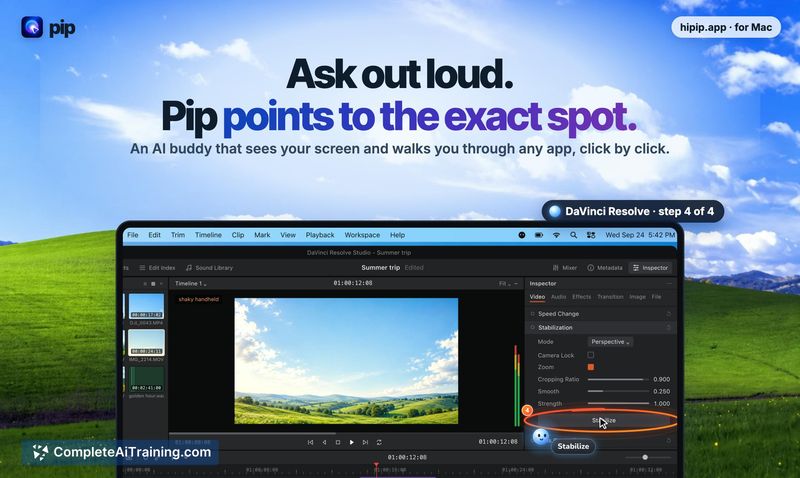800x478 pixels.
Task: Show the Metadata panel
Action: click(605, 268)
